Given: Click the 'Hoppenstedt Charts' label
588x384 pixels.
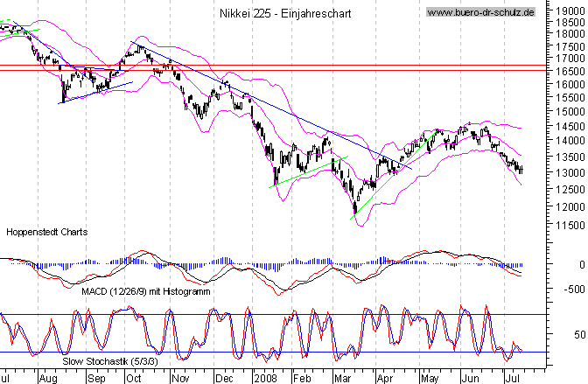Looking at the screenshot, I should (x=47, y=232).
